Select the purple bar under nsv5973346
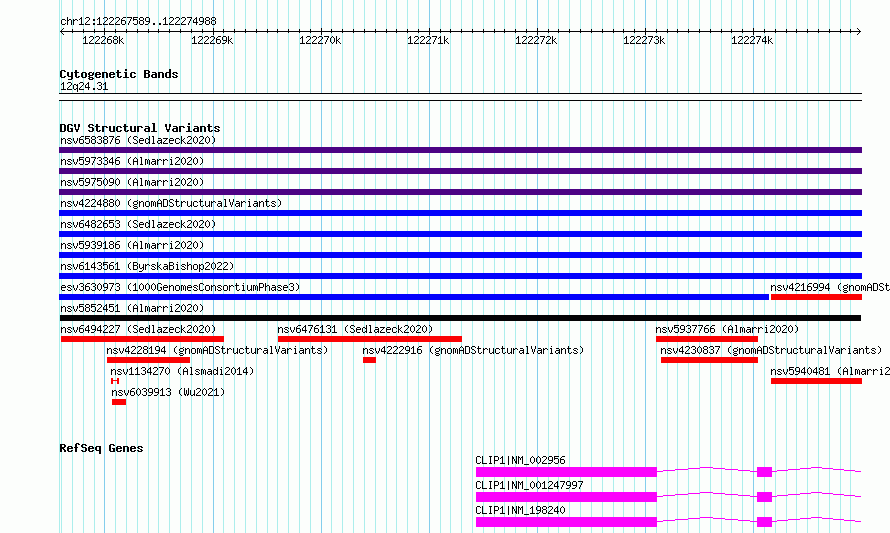The width and height of the screenshot is (890, 533). (x=460, y=171)
